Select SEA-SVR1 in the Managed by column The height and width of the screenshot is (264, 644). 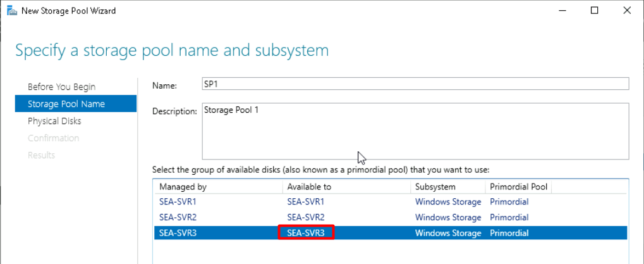click(178, 202)
